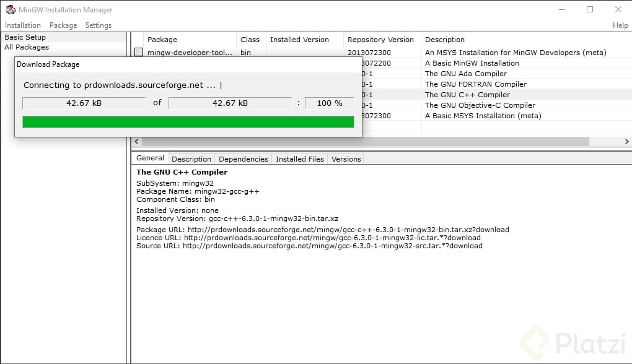Viewport: 632px width, 364px height.
Task: Click the Source URL line
Action: [309, 246]
